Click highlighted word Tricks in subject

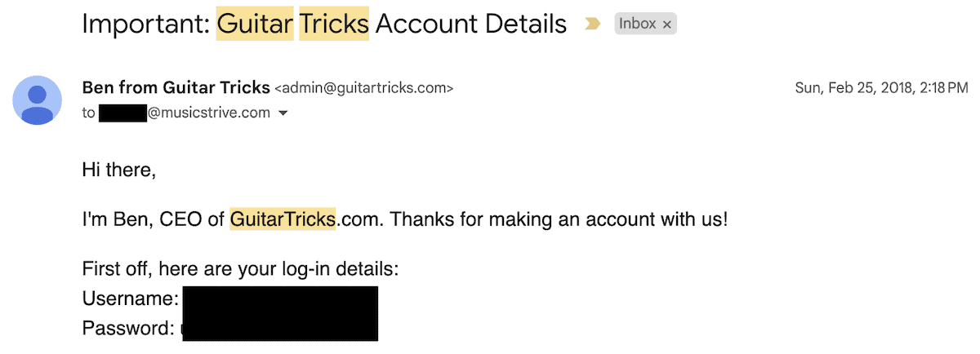click(x=334, y=24)
